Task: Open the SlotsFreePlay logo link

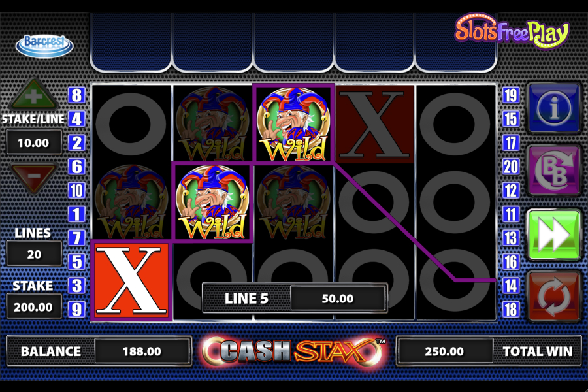Action: (512, 31)
